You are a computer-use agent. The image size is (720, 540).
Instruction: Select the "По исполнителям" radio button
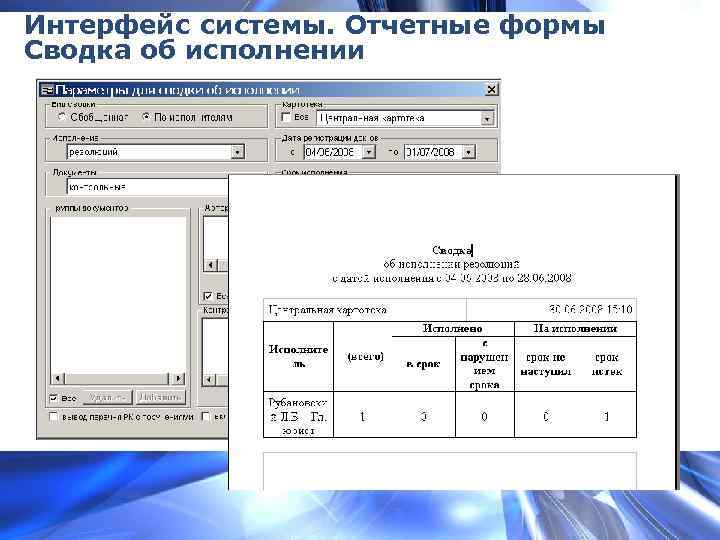click(x=145, y=117)
